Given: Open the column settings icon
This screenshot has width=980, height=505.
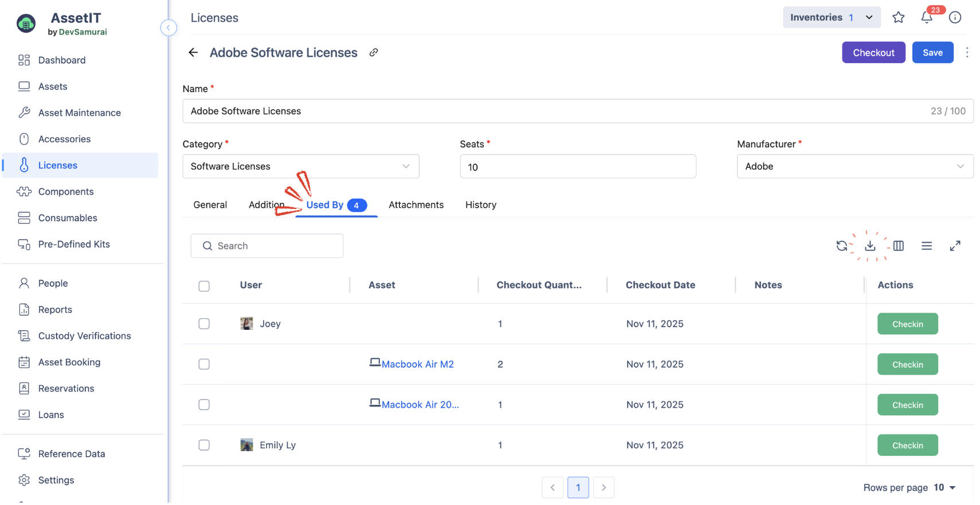Looking at the screenshot, I should (x=898, y=246).
